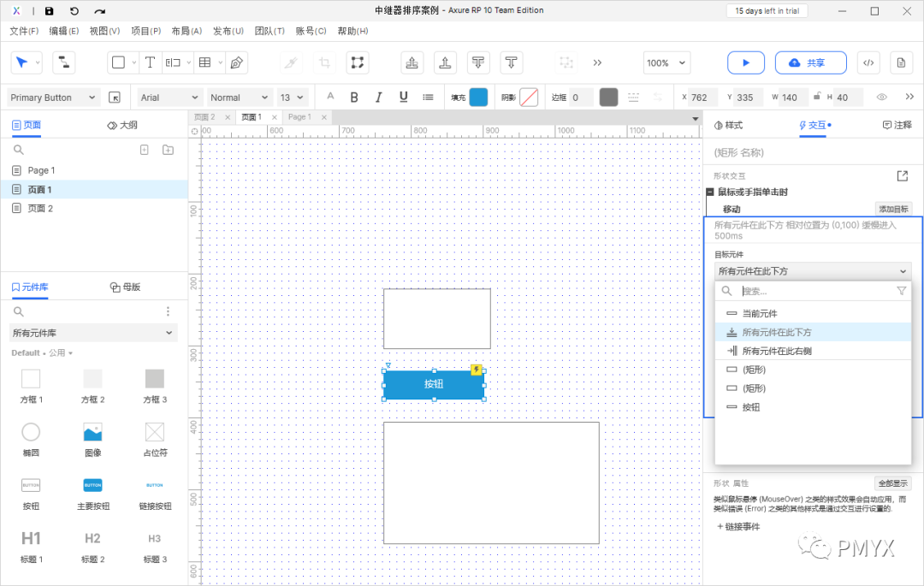Screen dimensions: 924x586
Task: Open the 100% zoom dropdown
Action: 666,62
